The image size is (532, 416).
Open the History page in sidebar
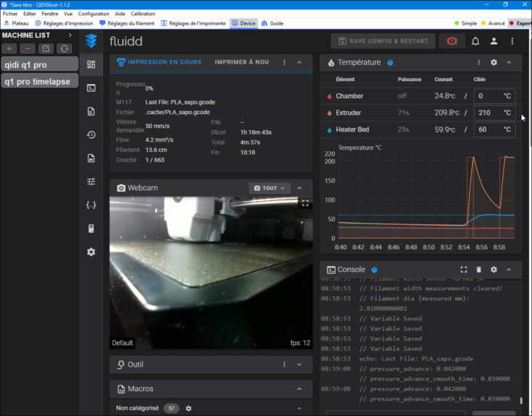[91, 135]
